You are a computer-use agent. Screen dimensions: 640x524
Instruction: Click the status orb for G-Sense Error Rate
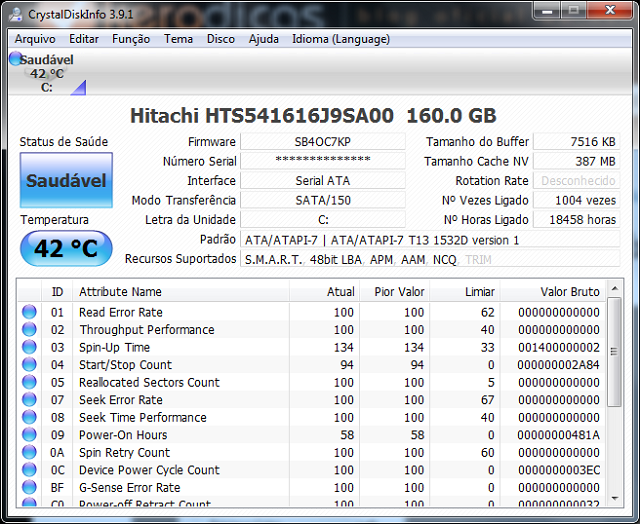29,487
